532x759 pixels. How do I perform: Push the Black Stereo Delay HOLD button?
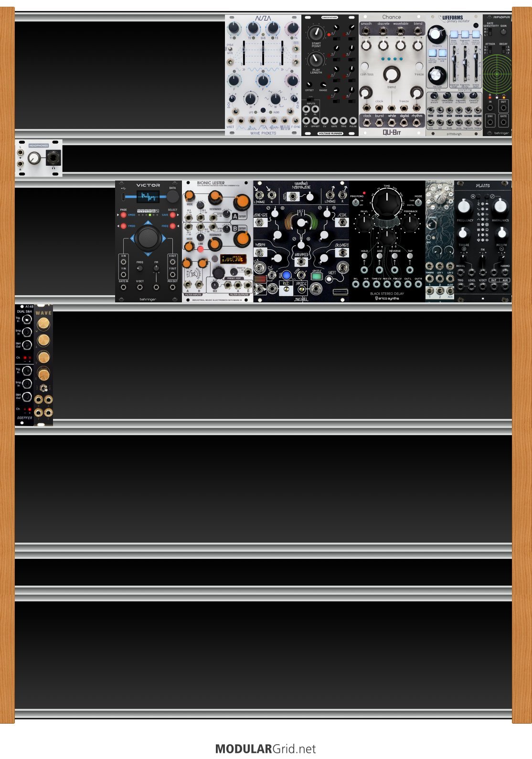coord(364,256)
